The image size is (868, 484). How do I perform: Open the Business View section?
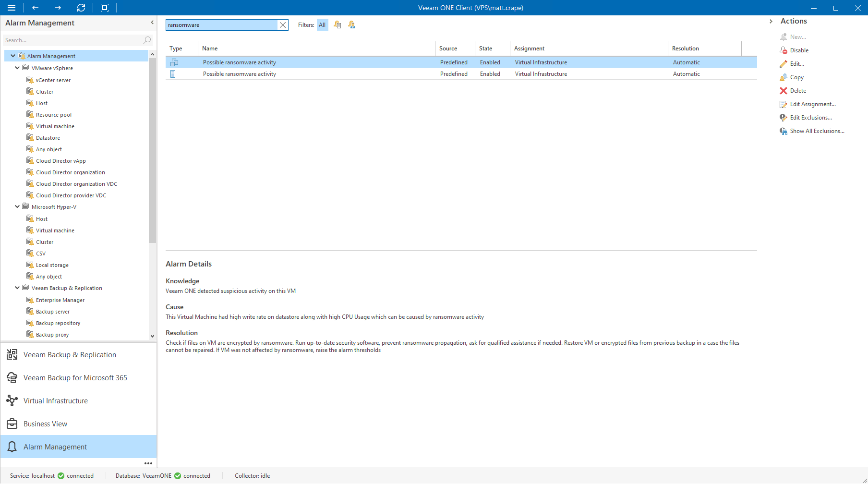[79, 424]
